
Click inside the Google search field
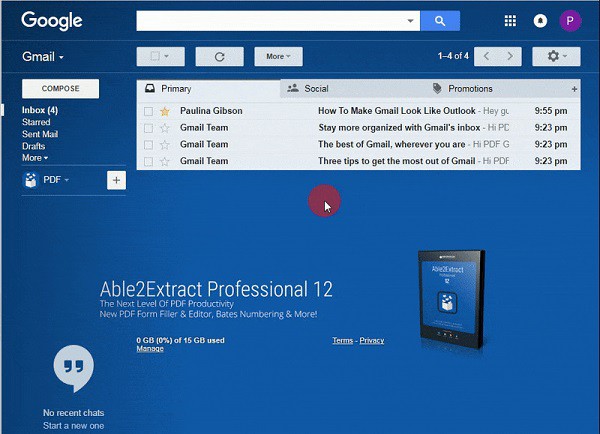point(270,21)
